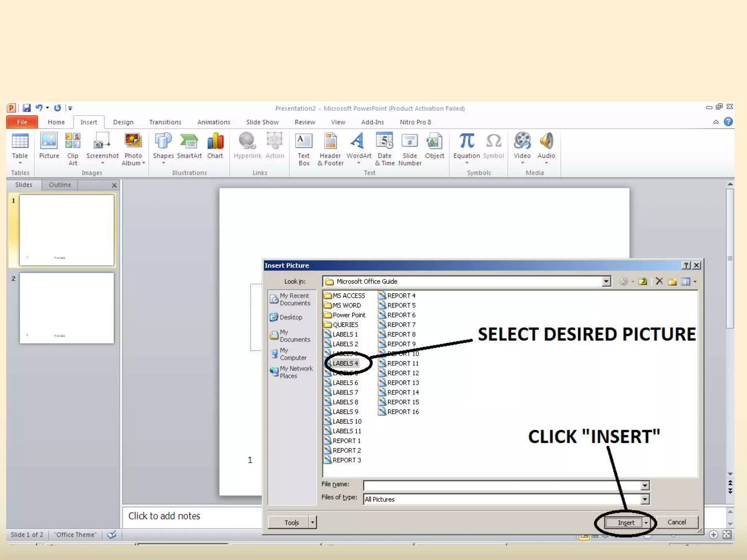
Task: Create a new folder in the dialog
Action: pyautogui.click(x=672, y=281)
